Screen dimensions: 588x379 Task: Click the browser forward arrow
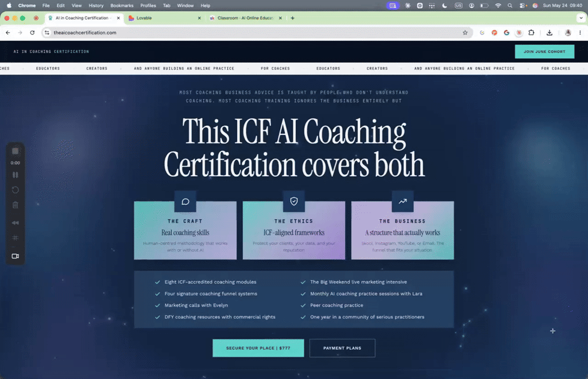click(20, 33)
